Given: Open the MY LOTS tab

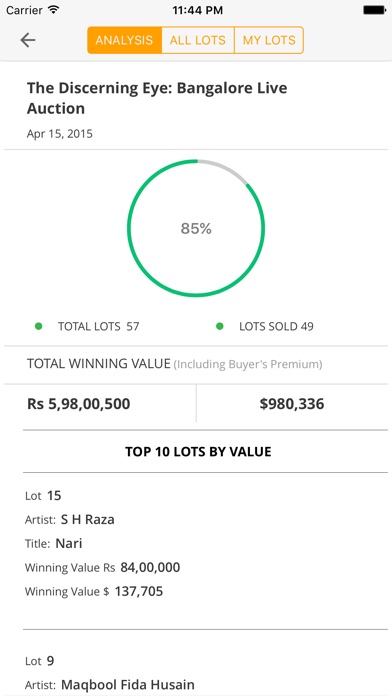Looking at the screenshot, I should (x=269, y=40).
